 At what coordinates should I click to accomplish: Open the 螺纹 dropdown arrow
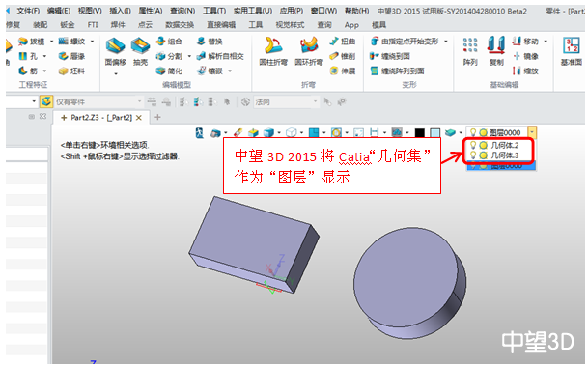point(92,42)
